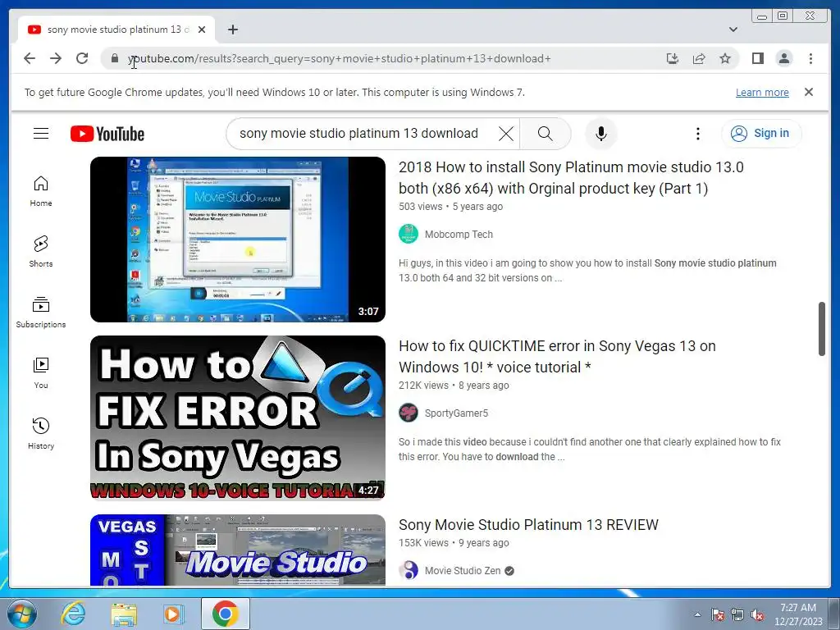Go forward with the browser forward arrow
The width and height of the screenshot is (840, 630).
56,58
